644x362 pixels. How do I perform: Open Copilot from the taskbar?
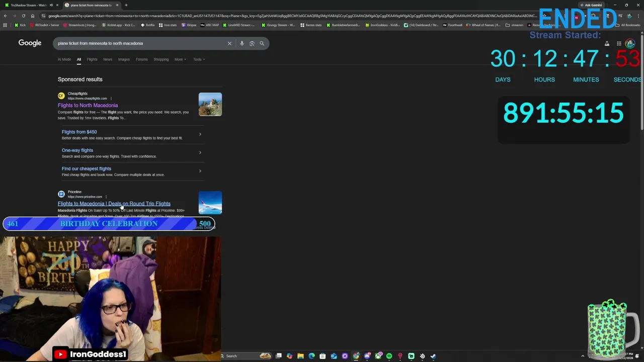click(289, 356)
